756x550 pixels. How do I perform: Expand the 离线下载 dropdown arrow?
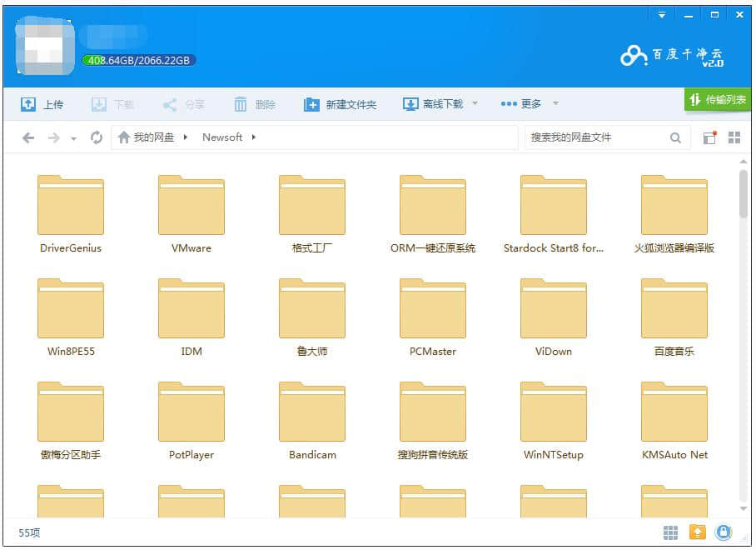point(475,103)
